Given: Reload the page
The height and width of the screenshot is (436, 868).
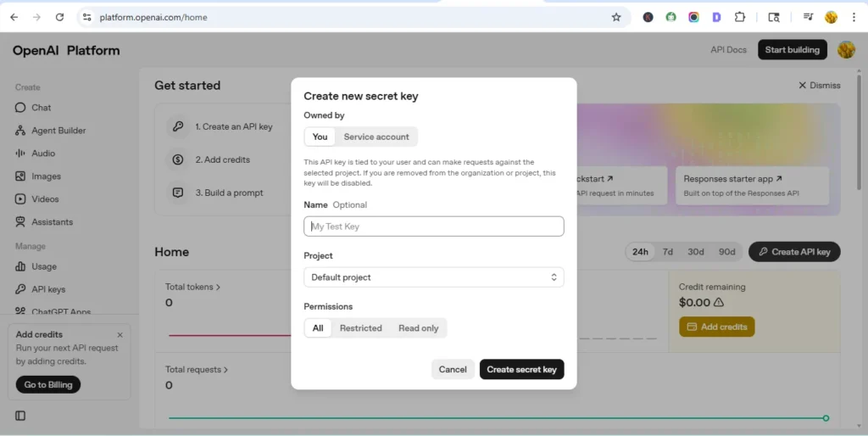Looking at the screenshot, I should tap(60, 17).
